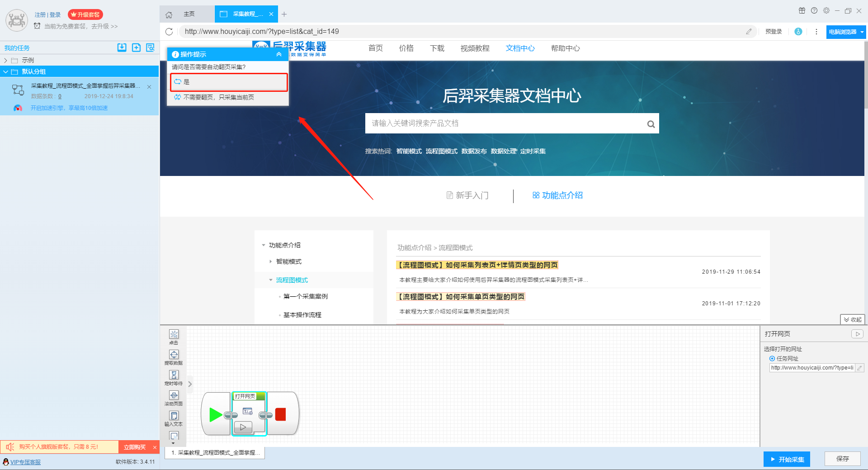Click the red stop node in flowchart
Viewport: 868px width, 470px height.
[281, 414]
